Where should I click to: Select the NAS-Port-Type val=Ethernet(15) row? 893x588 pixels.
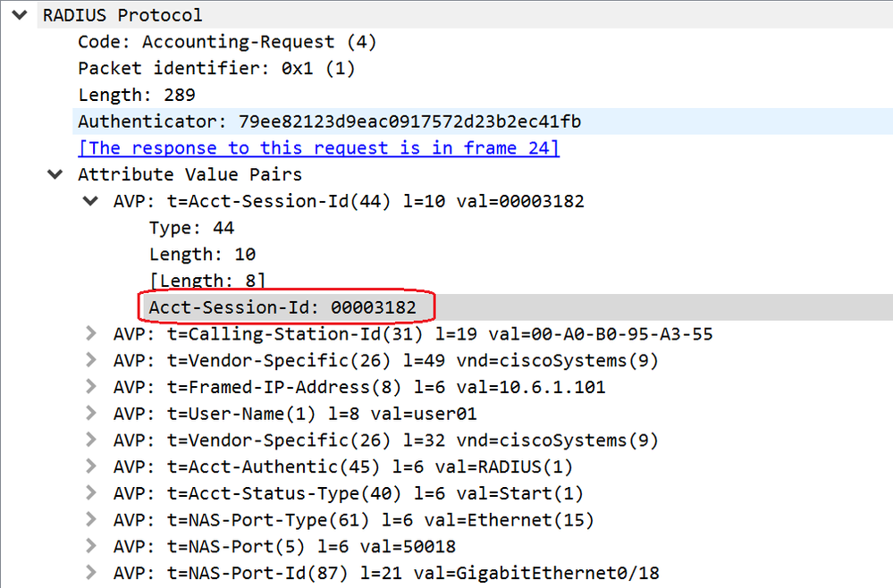[354, 520]
